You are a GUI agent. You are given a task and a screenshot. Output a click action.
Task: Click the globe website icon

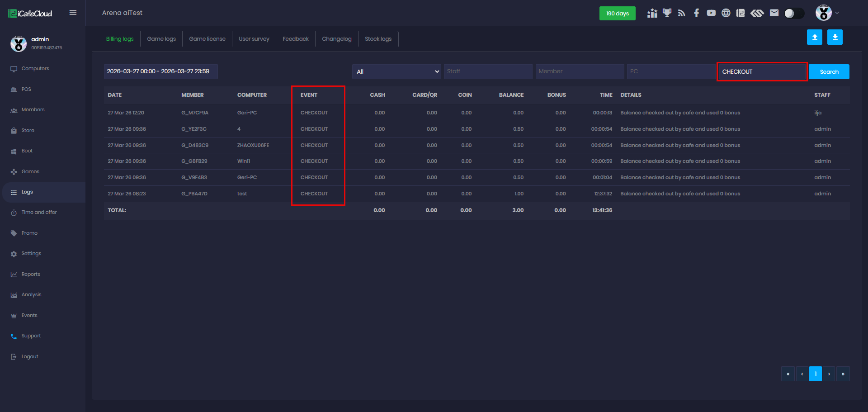pyautogui.click(x=726, y=13)
